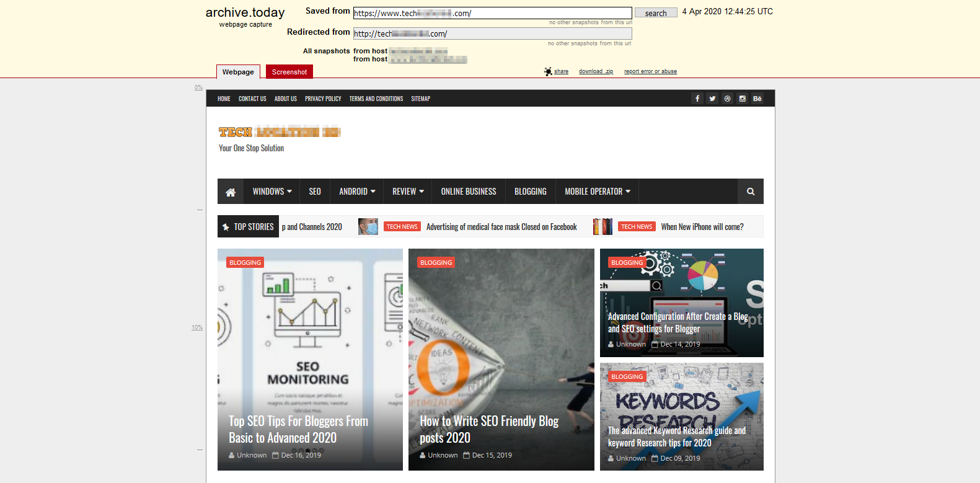The height and width of the screenshot is (483, 980).
Task: Open the Sitemap link
Action: click(x=421, y=99)
